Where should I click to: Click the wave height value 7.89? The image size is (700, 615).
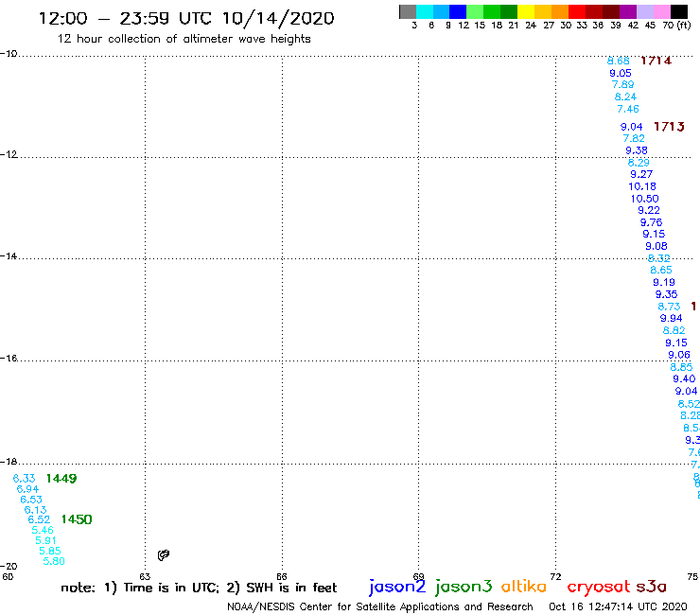[622, 84]
